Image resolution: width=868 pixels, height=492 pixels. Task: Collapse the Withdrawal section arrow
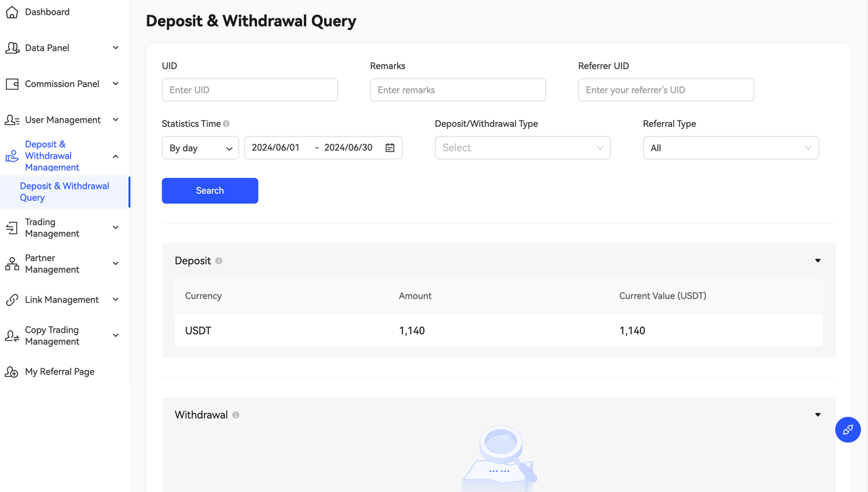pos(818,415)
